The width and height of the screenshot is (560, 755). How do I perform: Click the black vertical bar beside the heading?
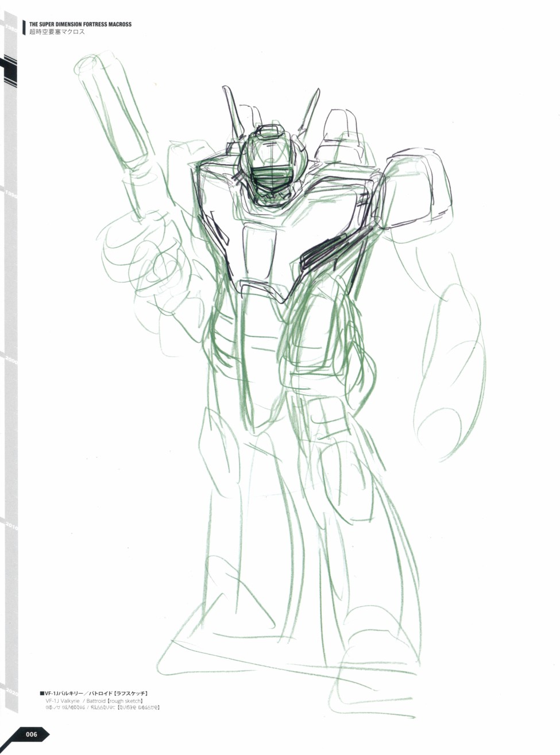24,28
